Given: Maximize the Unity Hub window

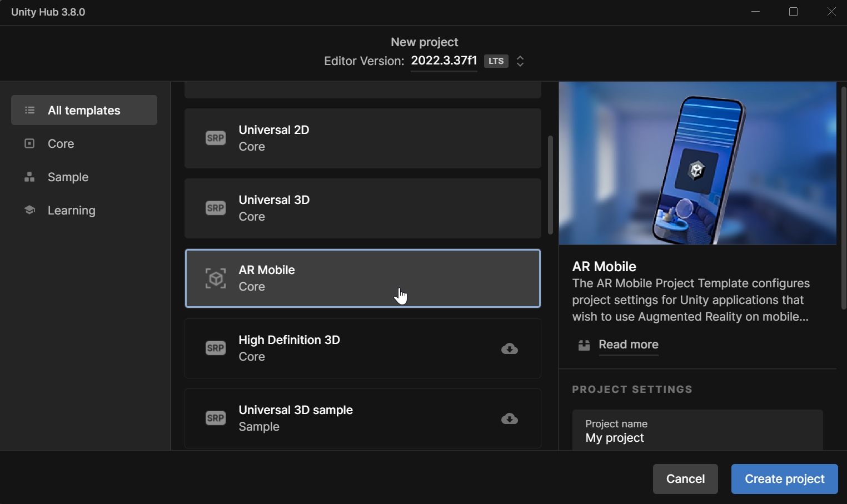Looking at the screenshot, I should [794, 12].
